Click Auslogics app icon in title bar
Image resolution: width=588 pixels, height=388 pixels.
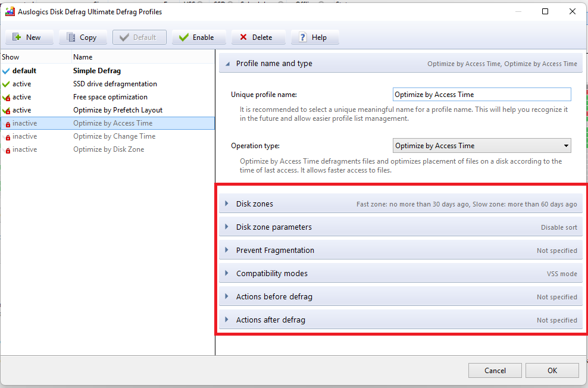tap(10, 12)
